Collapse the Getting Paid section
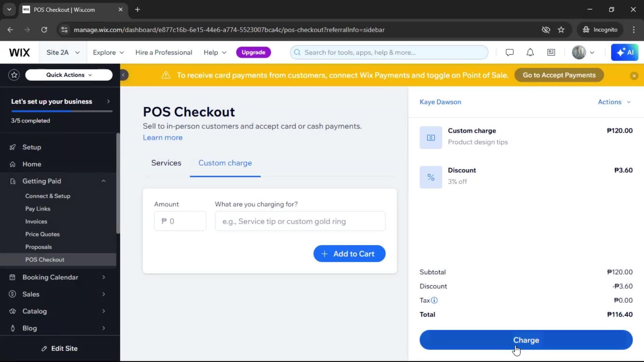 (x=104, y=181)
